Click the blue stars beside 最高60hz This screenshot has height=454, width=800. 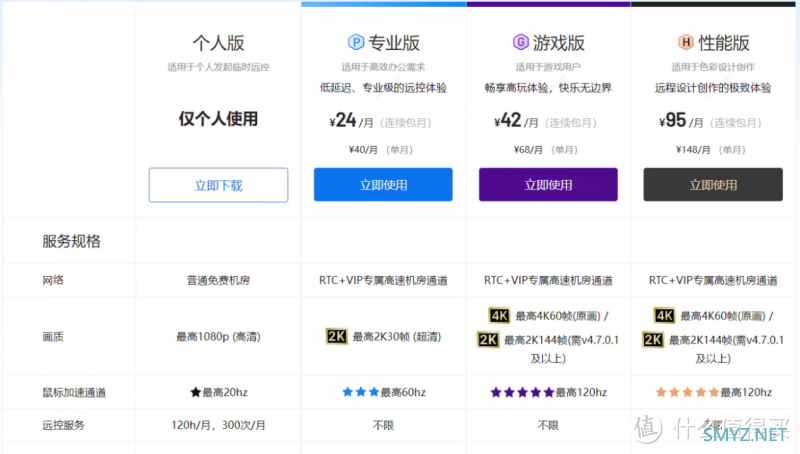[361, 392]
